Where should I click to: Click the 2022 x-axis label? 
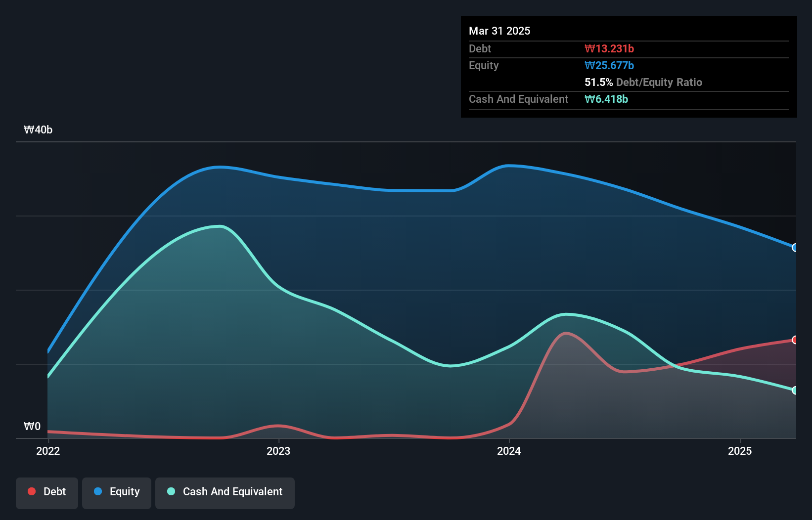(x=48, y=451)
